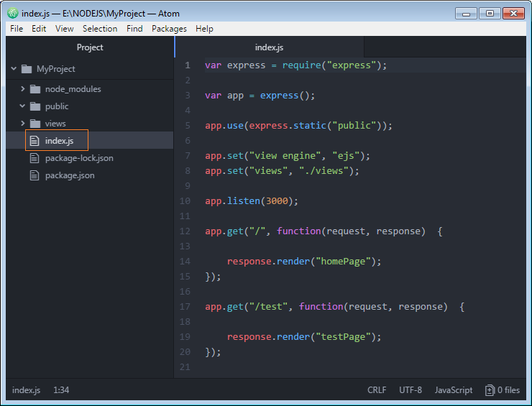Image resolution: width=532 pixels, height=406 pixels.
Task: Click express() call on line 3
Action: click(285, 96)
